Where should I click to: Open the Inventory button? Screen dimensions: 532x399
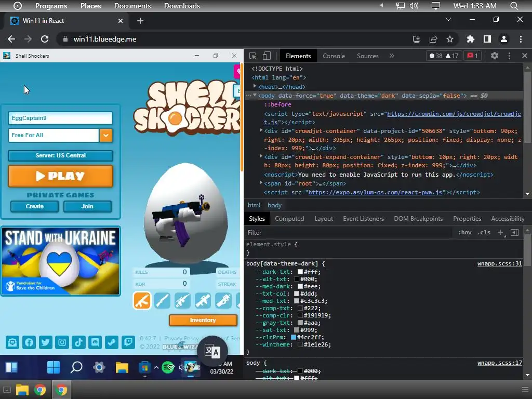click(x=203, y=320)
